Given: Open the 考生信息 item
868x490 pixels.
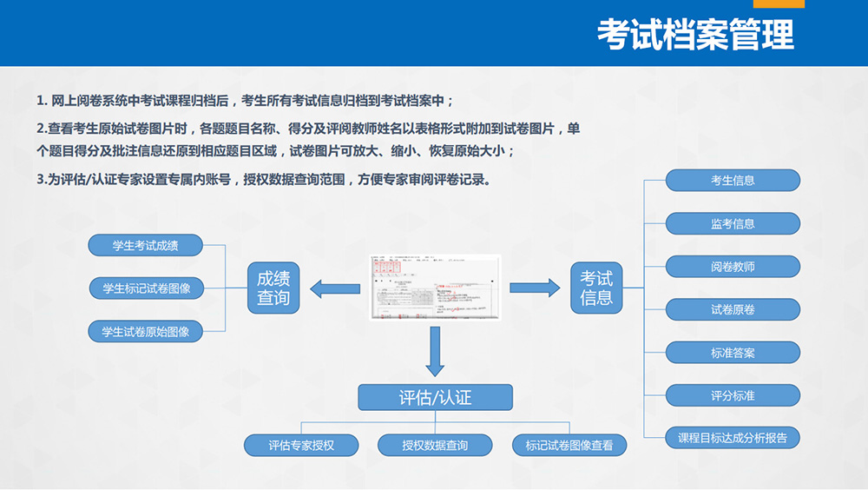Looking at the screenshot, I should [x=733, y=181].
